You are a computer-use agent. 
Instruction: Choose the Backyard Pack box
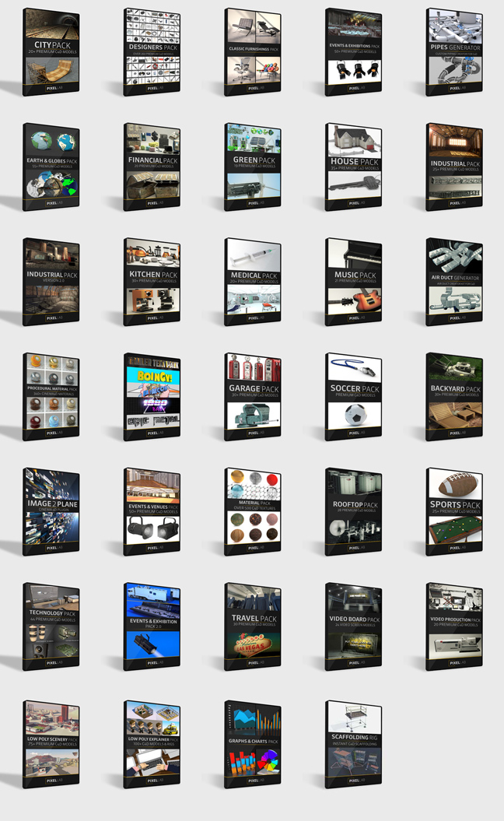454,395
